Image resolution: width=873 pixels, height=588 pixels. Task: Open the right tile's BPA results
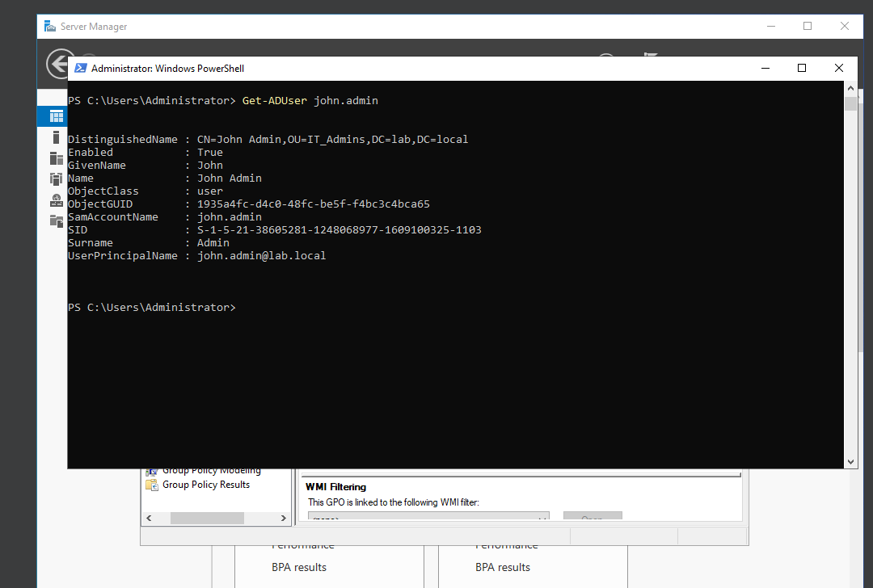[x=503, y=568]
